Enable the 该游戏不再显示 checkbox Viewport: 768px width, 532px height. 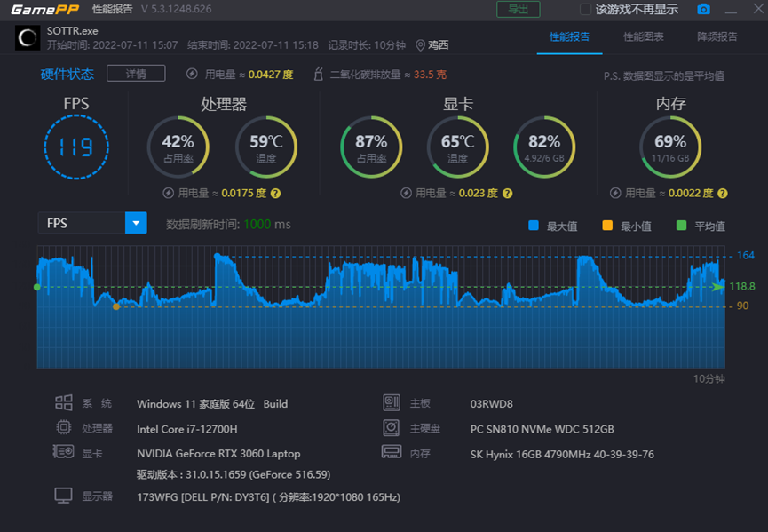(x=585, y=10)
